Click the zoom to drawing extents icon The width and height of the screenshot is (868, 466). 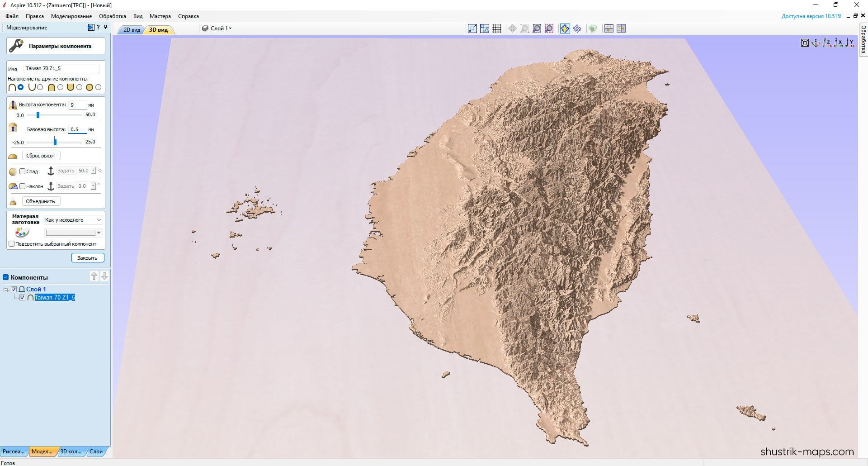472,29
